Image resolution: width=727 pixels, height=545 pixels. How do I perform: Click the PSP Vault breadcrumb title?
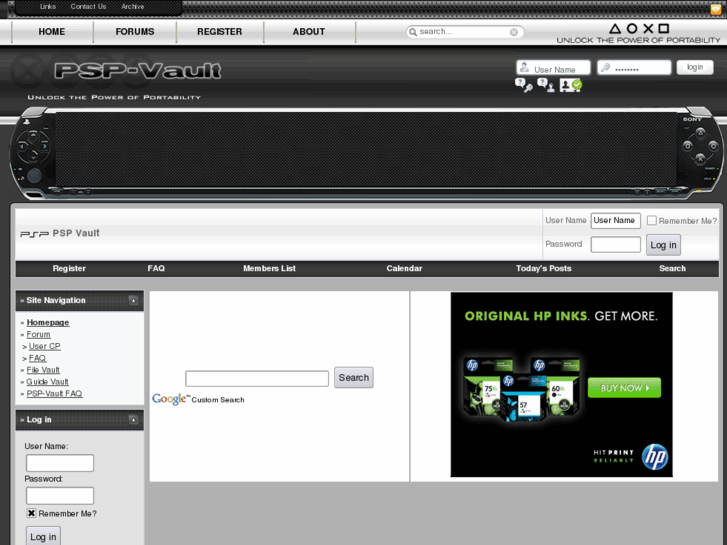[76, 233]
